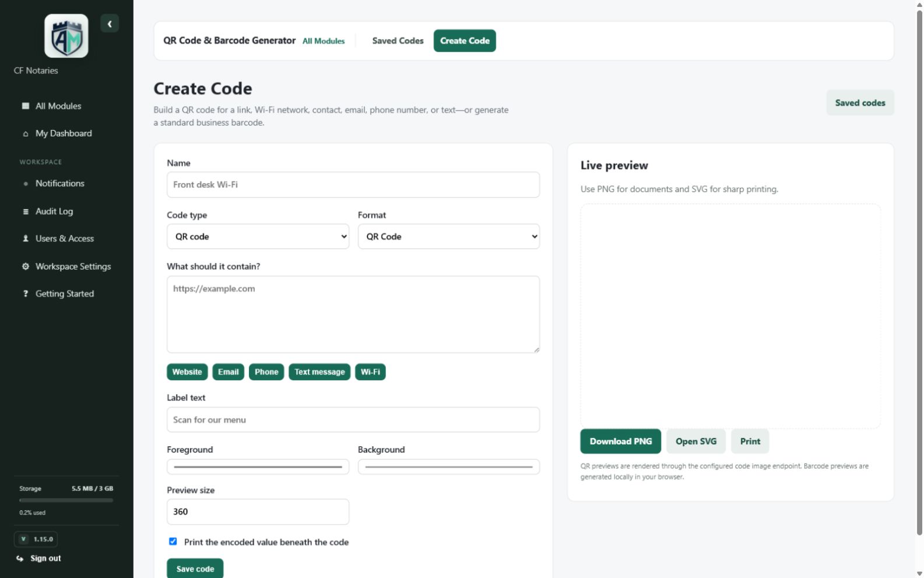Screen dimensions: 924x578
Task: Click the 0.2% used text
Action: [x=32, y=513]
